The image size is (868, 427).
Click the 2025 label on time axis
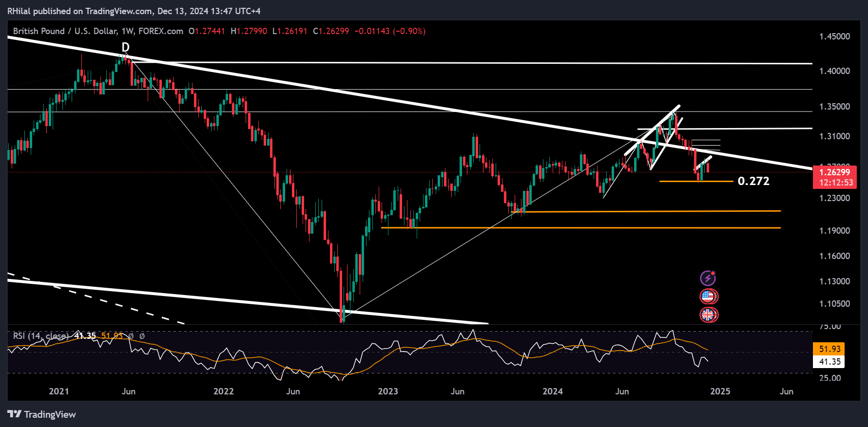click(720, 391)
